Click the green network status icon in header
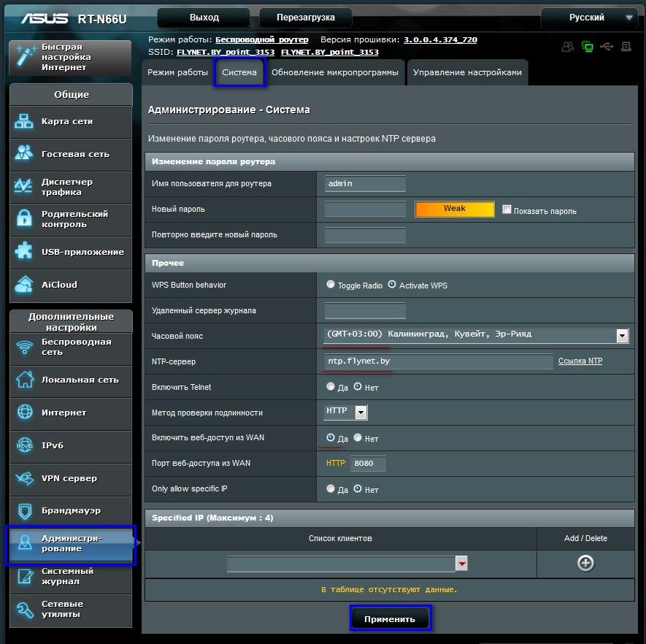The height and width of the screenshot is (644, 646). click(588, 47)
